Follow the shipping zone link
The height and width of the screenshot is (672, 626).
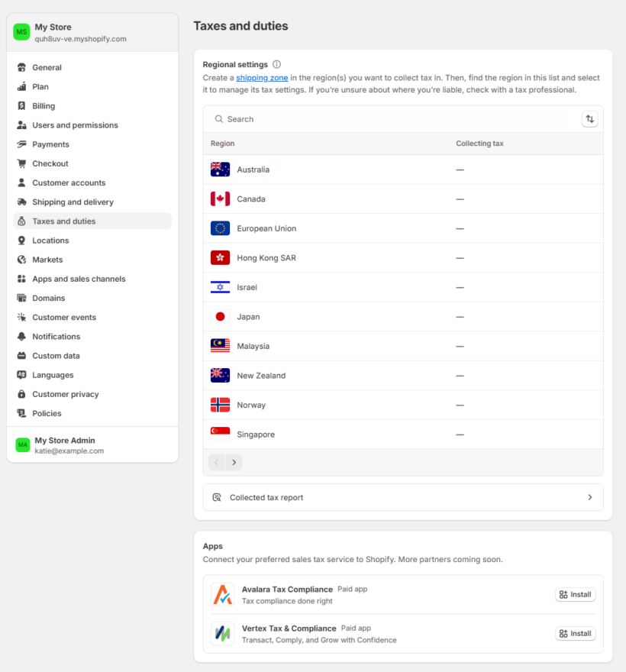click(x=262, y=78)
